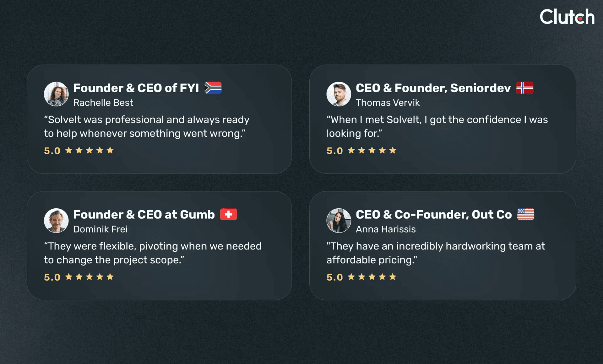Click the stars in Thomas Vervik's review
This screenshot has height=364, width=603.
point(372,151)
